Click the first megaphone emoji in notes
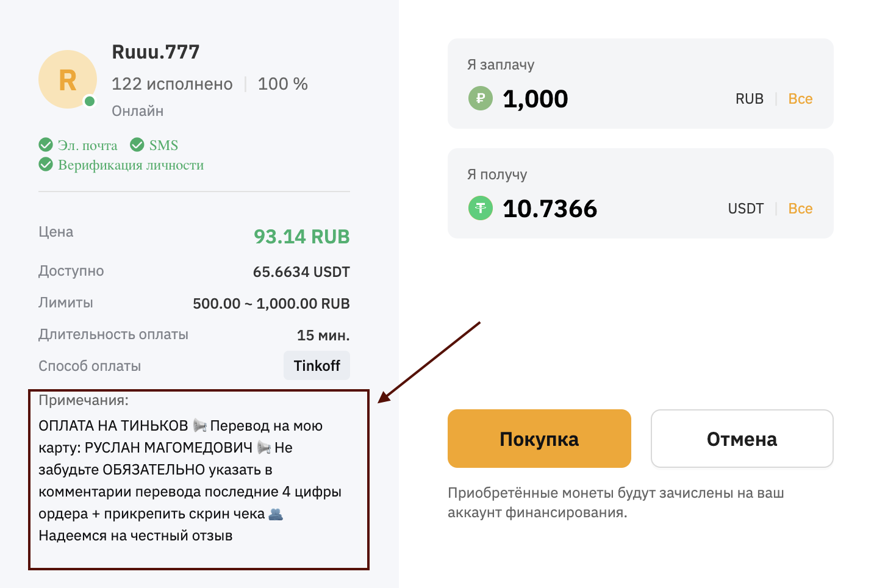 pyautogui.click(x=199, y=425)
